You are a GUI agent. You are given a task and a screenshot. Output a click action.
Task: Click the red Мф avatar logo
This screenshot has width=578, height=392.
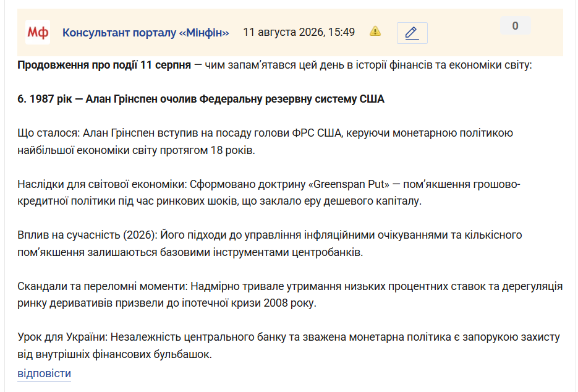pyautogui.click(x=38, y=32)
